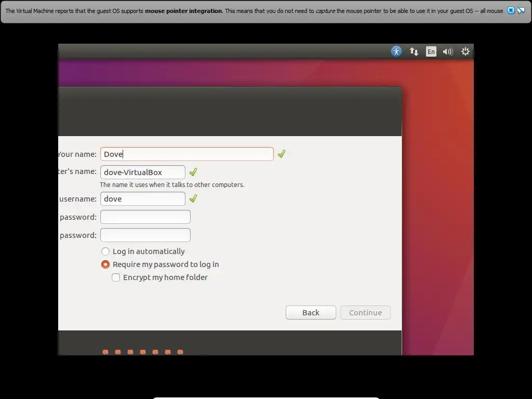Focus the username field containing dove
Screen dimensions: 532x399
pos(143,199)
